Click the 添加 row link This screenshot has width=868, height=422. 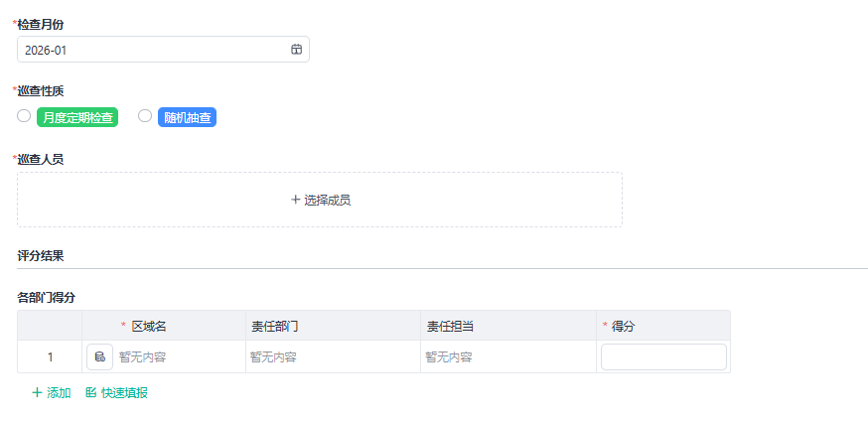(x=59, y=393)
